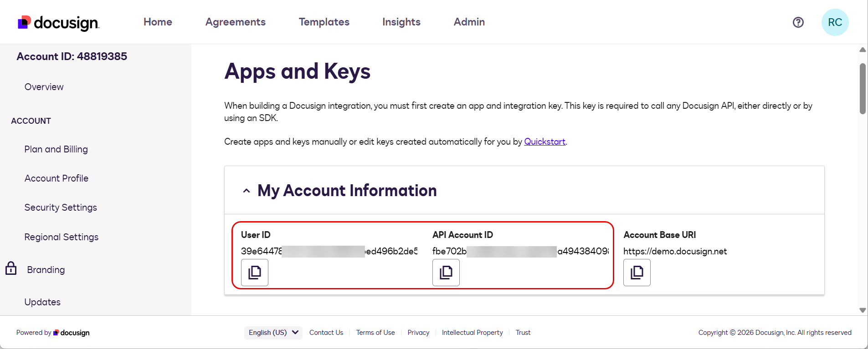Open Security Settings in sidebar

(61, 207)
